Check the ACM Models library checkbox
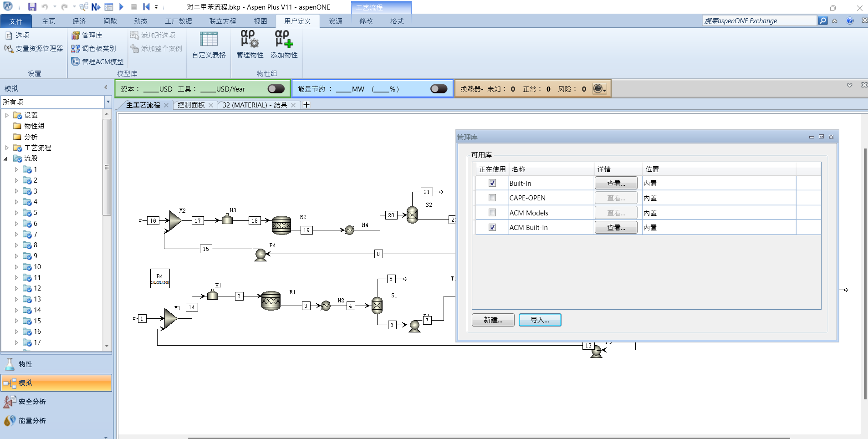The height and width of the screenshot is (439, 868). (492, 213)
